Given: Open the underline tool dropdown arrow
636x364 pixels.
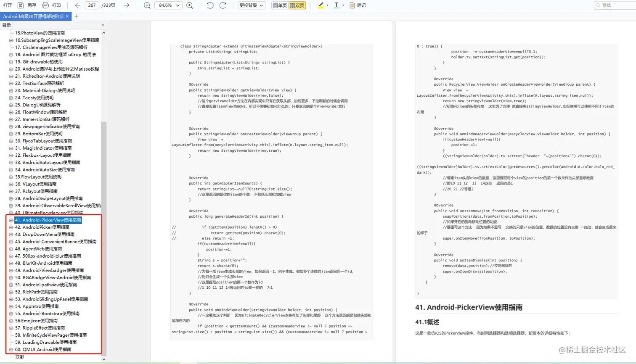Looking at the screenshot, I should tap(343, 5).
